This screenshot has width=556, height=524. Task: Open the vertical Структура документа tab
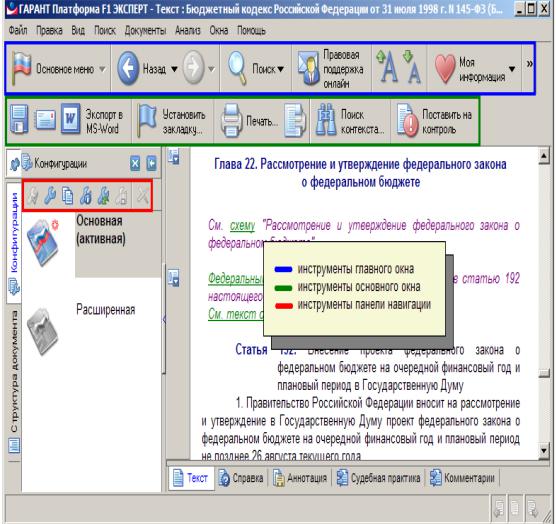coord(14,382)
